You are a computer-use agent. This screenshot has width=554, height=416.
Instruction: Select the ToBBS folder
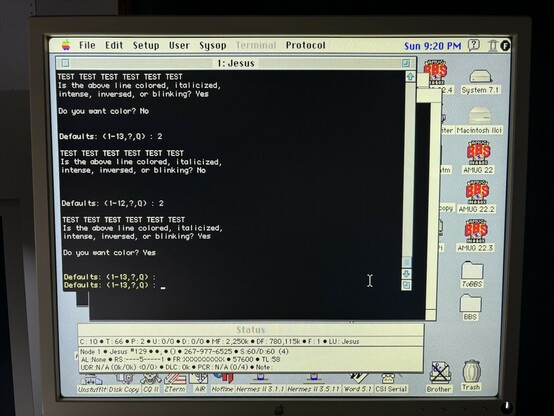coord(472,274)
